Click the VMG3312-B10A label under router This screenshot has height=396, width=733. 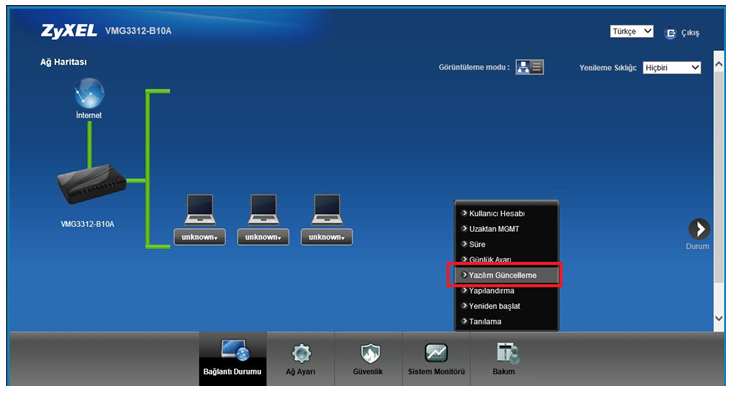click(x=87, y=224)
